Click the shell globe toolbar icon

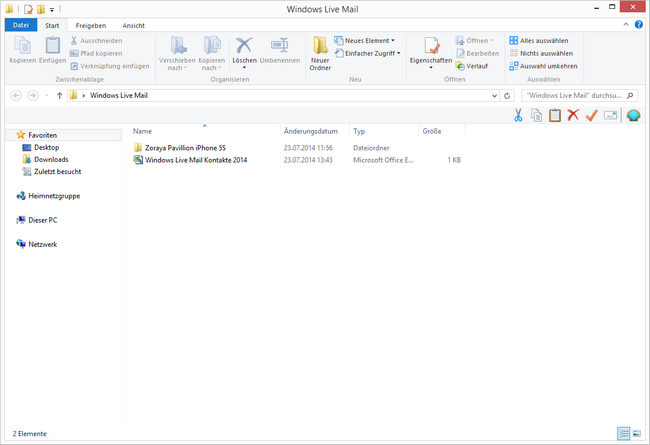coord(633,115)
